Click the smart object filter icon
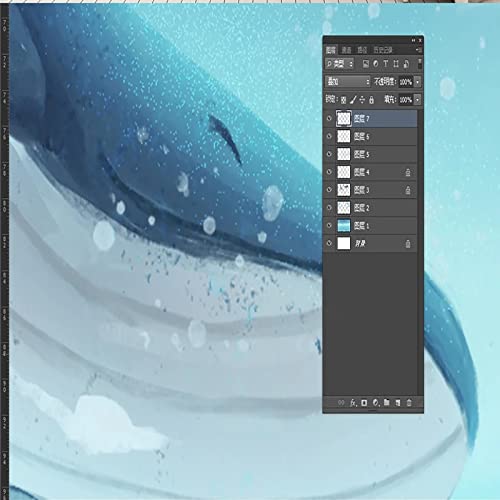 pyautogui.click(x=406, y=64)
